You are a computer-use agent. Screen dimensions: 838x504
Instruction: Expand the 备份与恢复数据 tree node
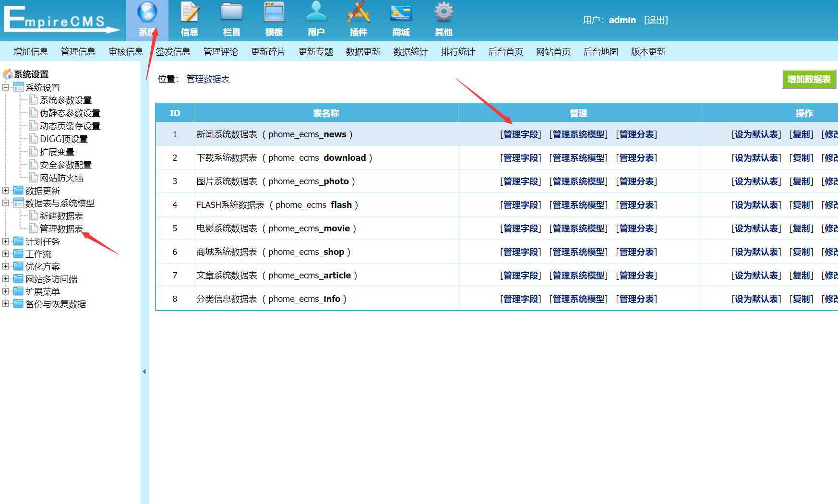point(6,303)
